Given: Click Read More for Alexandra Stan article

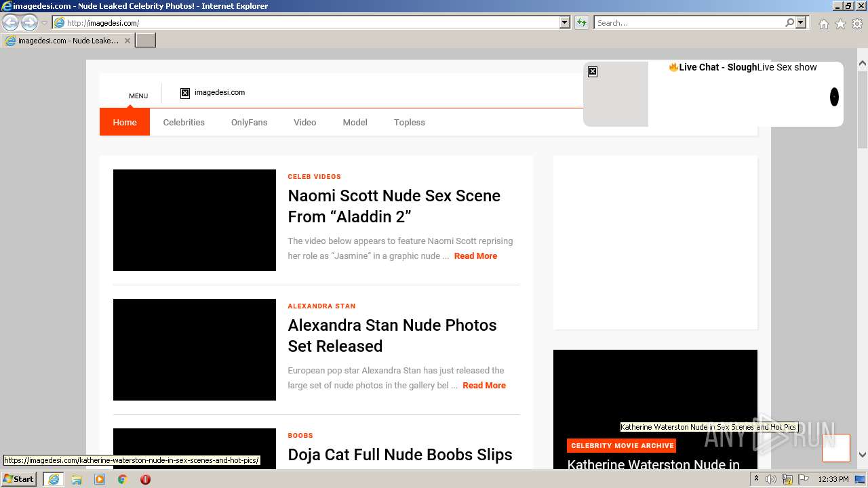Looking at the screenshot, I should click(484, 386).
